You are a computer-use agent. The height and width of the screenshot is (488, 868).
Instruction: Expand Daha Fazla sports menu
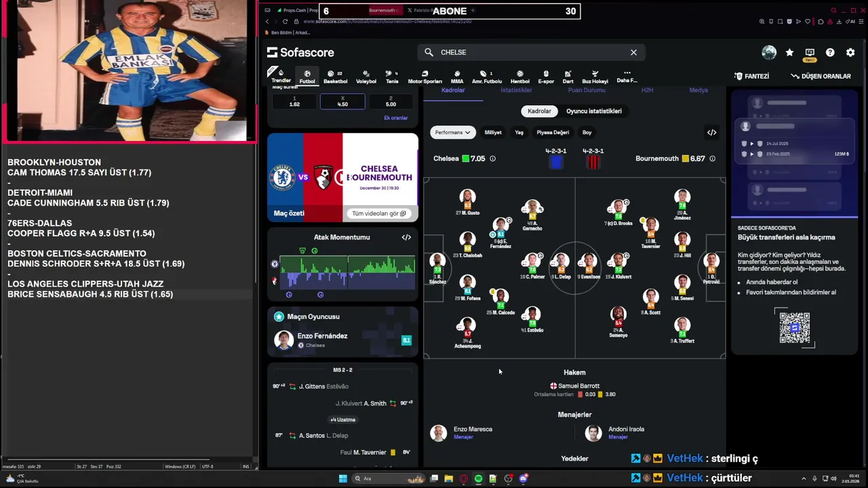(x=627, y=77)
